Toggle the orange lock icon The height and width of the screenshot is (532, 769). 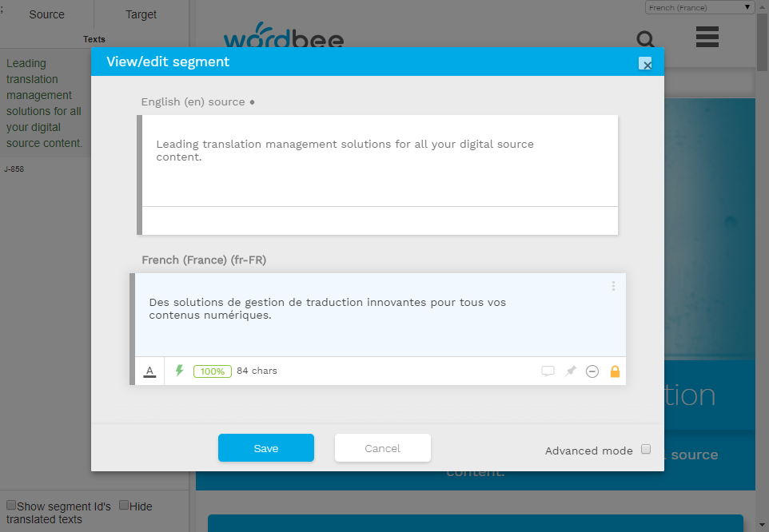pos(615,371)
